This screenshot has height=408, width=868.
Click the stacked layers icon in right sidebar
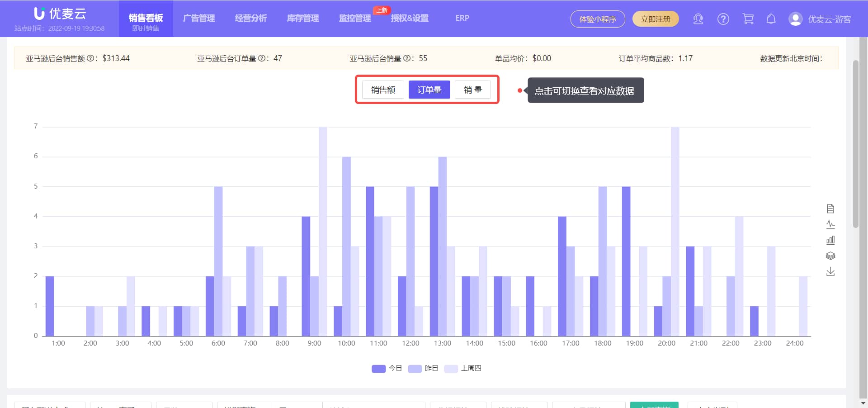(830, 256)
